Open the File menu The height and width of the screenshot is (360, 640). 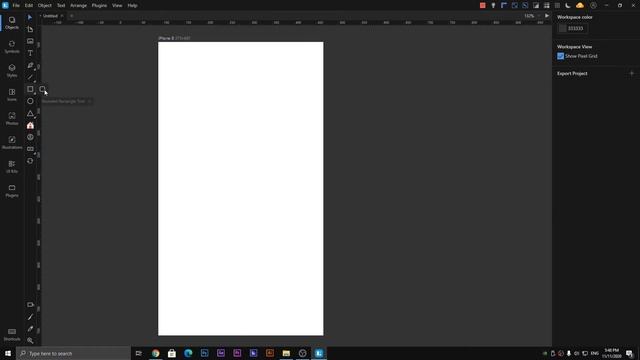16,5
